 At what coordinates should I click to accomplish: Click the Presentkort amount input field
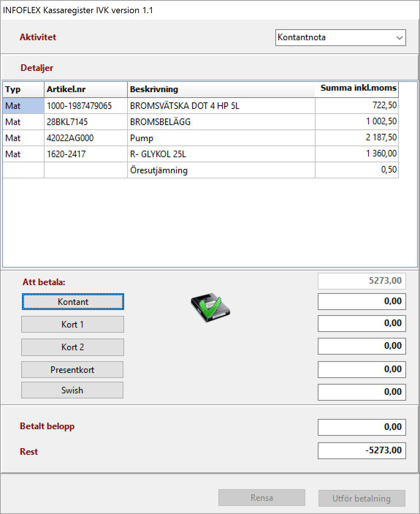(x=362, y=370)
